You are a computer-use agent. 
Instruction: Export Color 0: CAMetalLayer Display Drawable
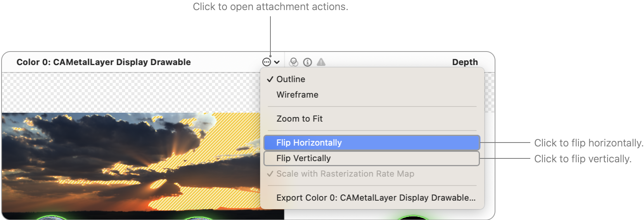point(376,198)
